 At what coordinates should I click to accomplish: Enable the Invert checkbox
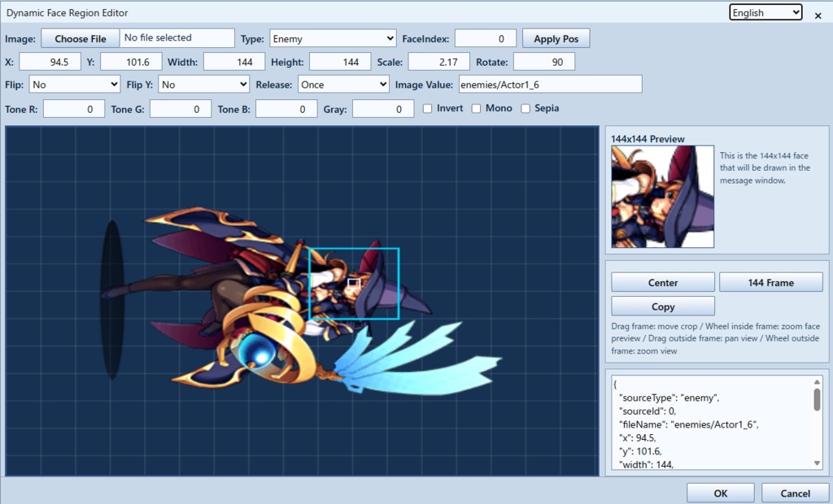pyautogui.click(x=427, y=108)
